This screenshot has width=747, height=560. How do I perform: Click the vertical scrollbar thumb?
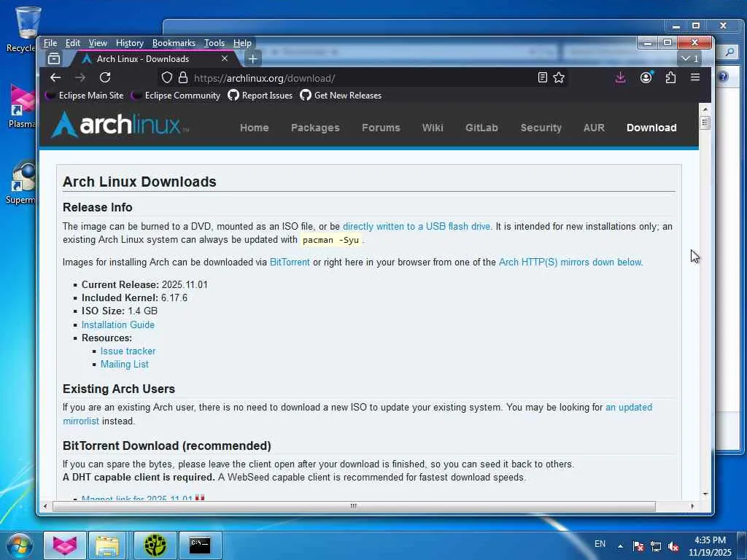705,122
